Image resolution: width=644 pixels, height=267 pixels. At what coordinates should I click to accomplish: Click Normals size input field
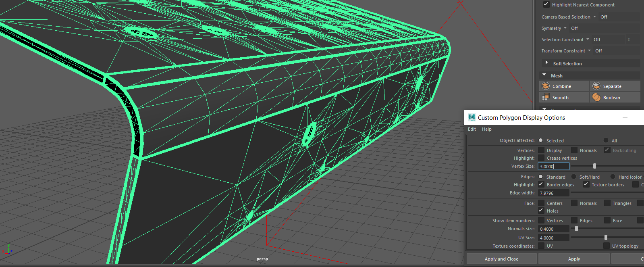(x=554, y=229)
